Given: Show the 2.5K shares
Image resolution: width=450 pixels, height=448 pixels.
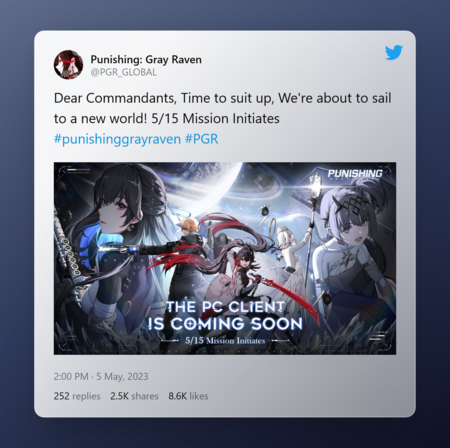Looking at the screenshot, I should click(134, 396).
